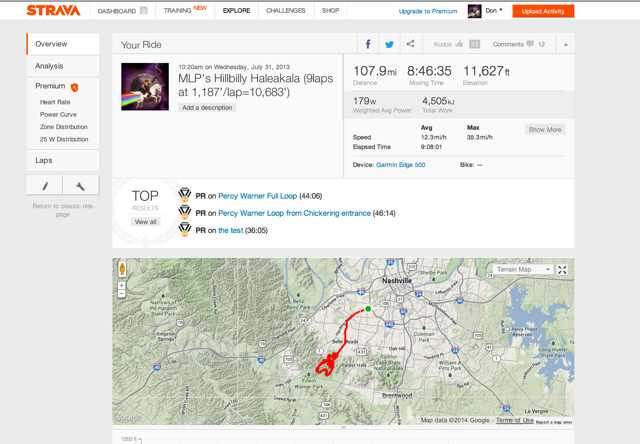Click the Upload Activity button

[543, 11]
